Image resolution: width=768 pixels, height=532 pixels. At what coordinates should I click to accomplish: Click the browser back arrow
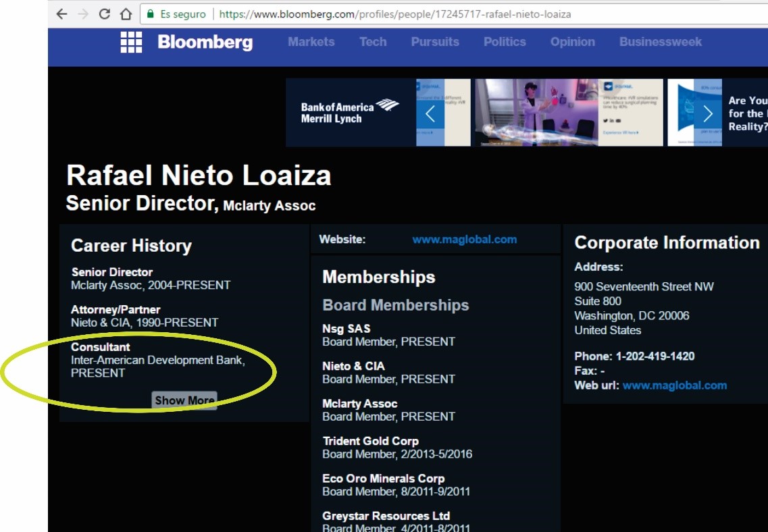click(61, 14)
